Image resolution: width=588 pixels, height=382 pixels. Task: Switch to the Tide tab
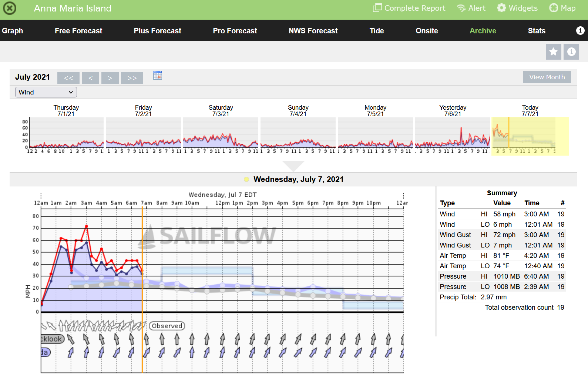coord(377,31)
